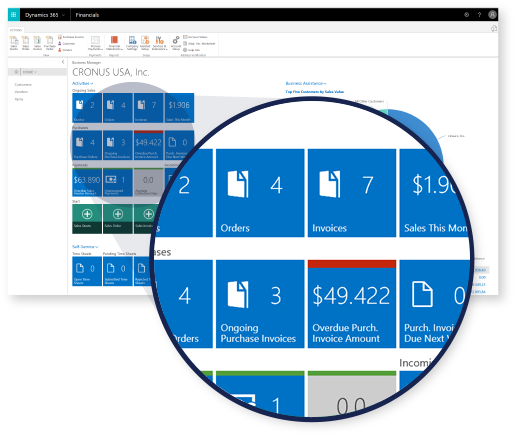Start a new Sales Order green tile
The image size is (514, 435).
(x=118, y=219)
